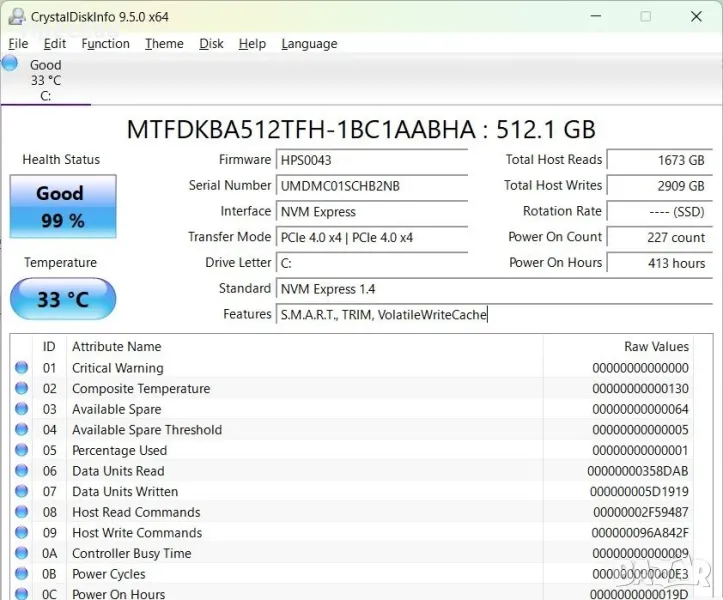Open the Function menu
Image resolution: width=723 pixels, height=600 pixels.
coord(105,44)
